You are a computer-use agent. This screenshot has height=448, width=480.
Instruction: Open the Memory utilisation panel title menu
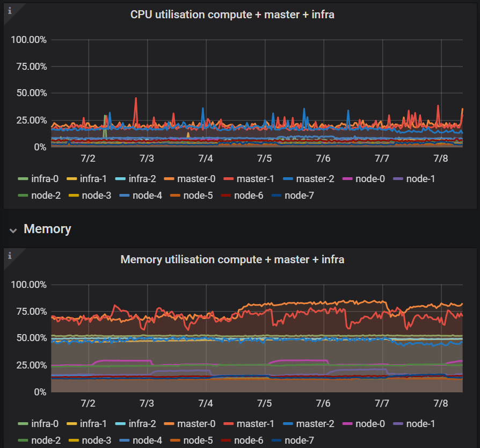[233, 259]
